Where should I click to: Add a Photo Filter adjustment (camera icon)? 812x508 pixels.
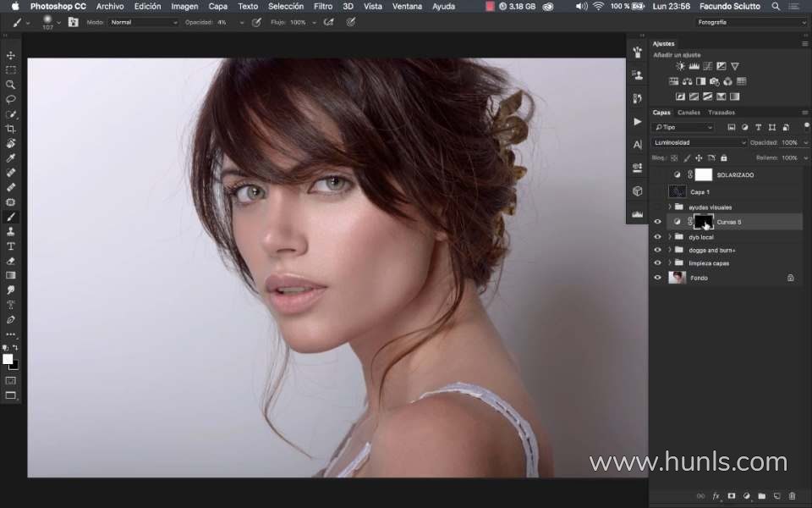pos(714,81)
